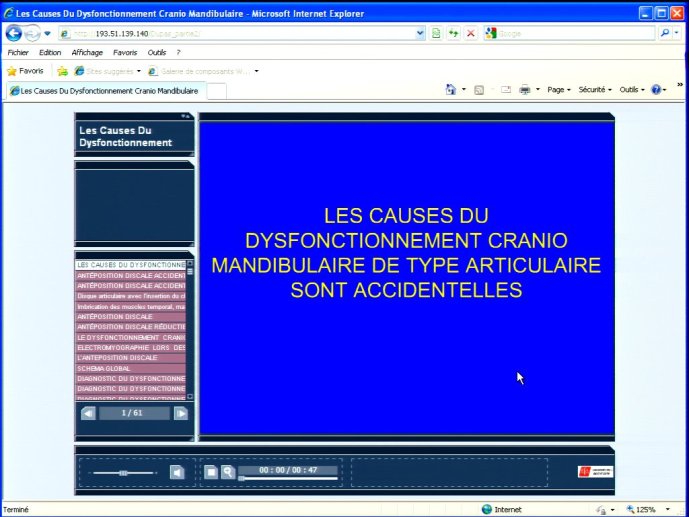The width and height of the screenshot is (689, 517).
Task: Open the recent pages dropdown beside Forward
Action: point(47,33)
